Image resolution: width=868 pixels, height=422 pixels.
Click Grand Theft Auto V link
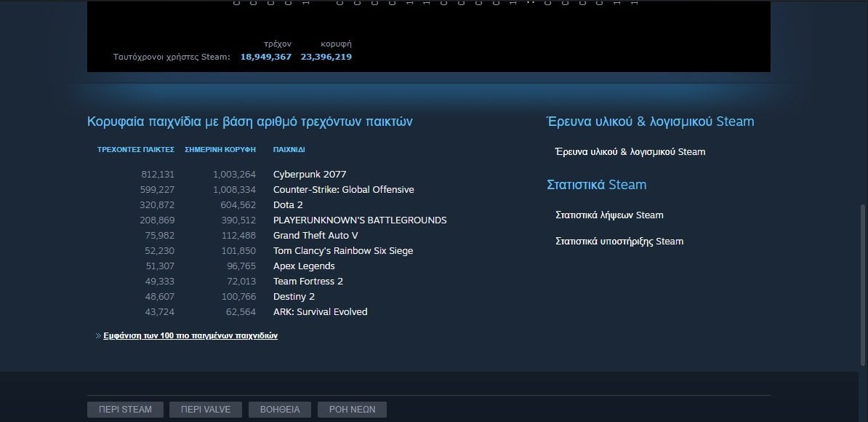pos(316,235)
